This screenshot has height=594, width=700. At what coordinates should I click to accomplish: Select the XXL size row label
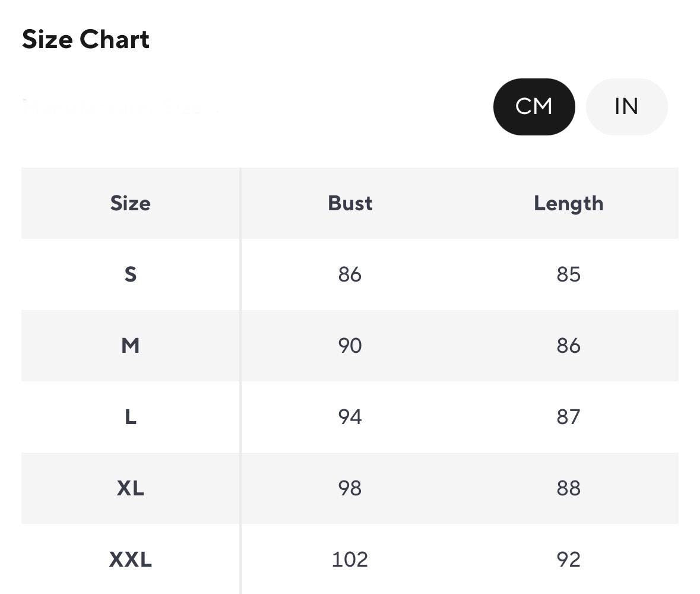[x=130, y=560]
